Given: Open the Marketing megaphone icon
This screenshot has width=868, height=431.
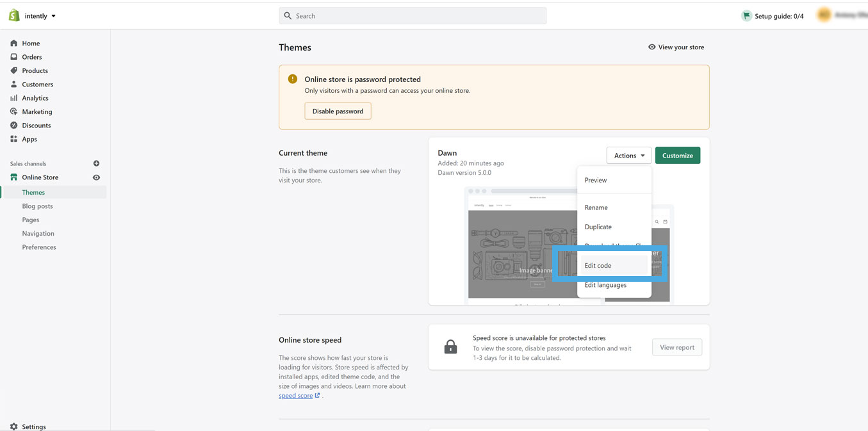Looking at the screenshot, I should tap(14, 111).
